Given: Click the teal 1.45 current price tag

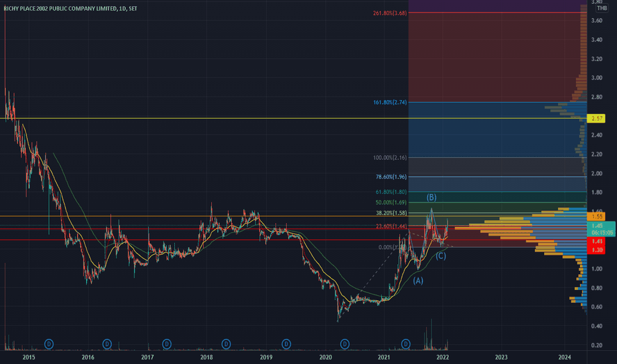Looking at the screenshot, I should tap(601, 229).
